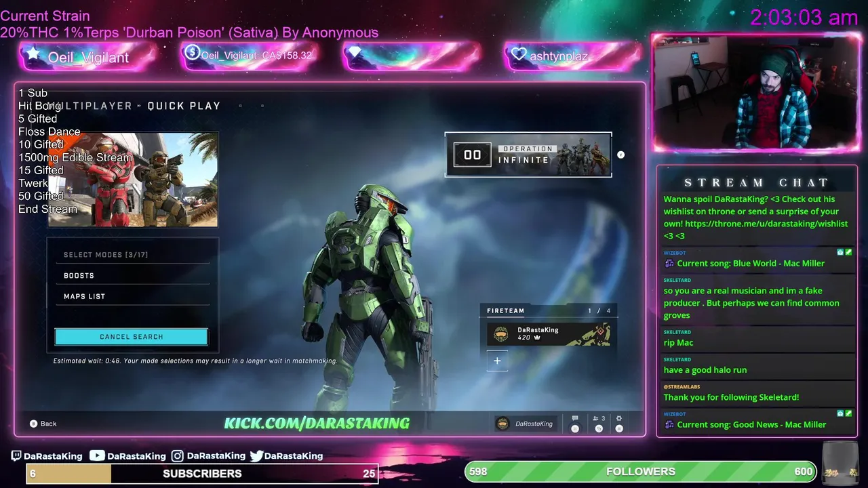Open the Operation Infinite banner
The image size is (868, 488).
(528, 155)
